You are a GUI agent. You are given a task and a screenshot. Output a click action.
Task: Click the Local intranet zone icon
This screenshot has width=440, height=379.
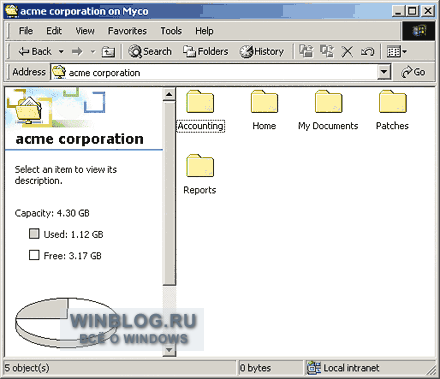tap(314, 367)
